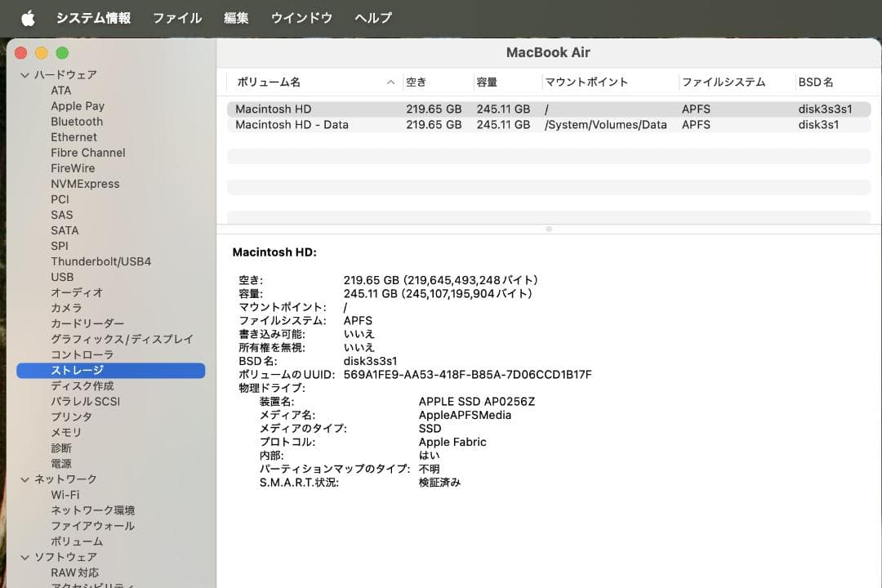The width and height of the screenshot is (882, 588).
Task: Open the Apple menu
Action: (27, 17)
